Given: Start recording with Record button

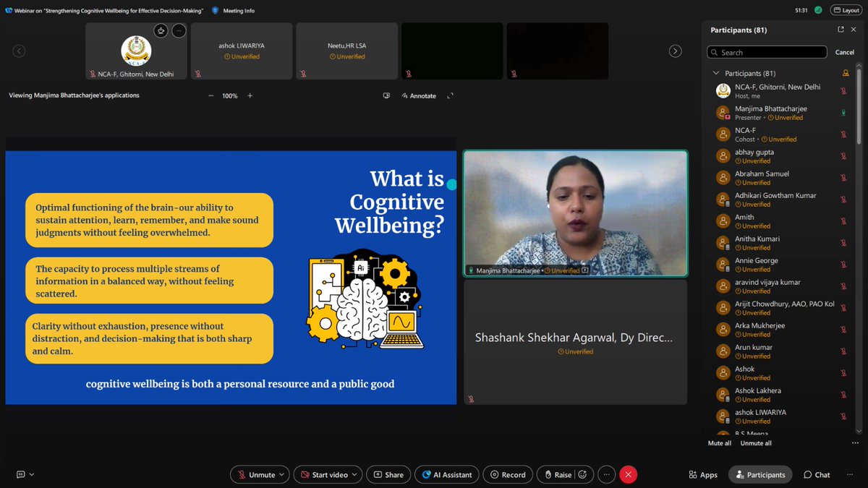Looking at the screenshot, I should click(x=508, y=475).
